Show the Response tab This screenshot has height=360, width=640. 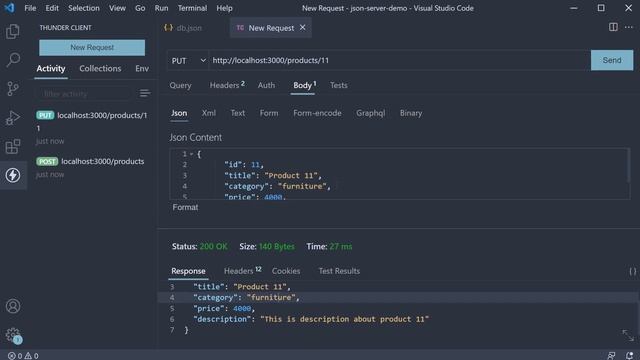[x=188, y=271]
